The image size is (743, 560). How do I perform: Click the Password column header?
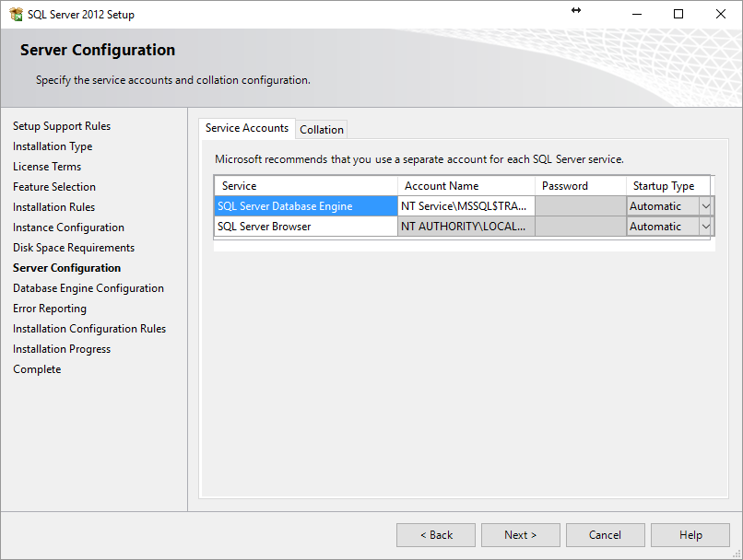click(x=581, y=185)
